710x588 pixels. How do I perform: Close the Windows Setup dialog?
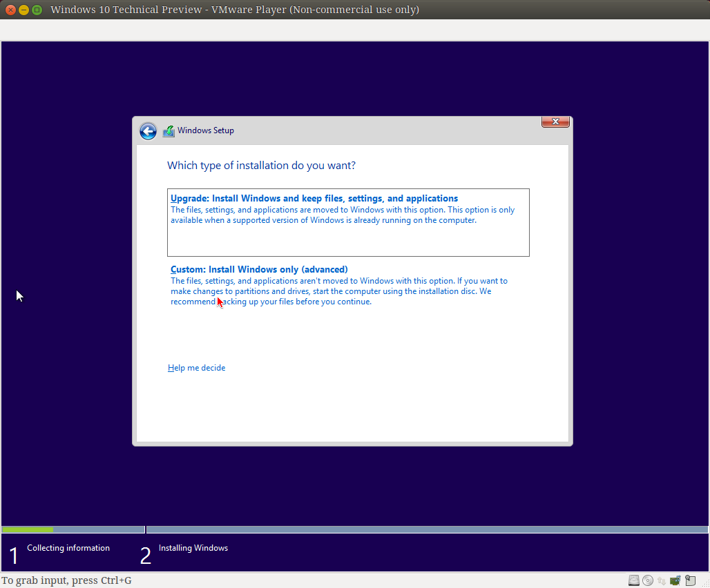555,121
